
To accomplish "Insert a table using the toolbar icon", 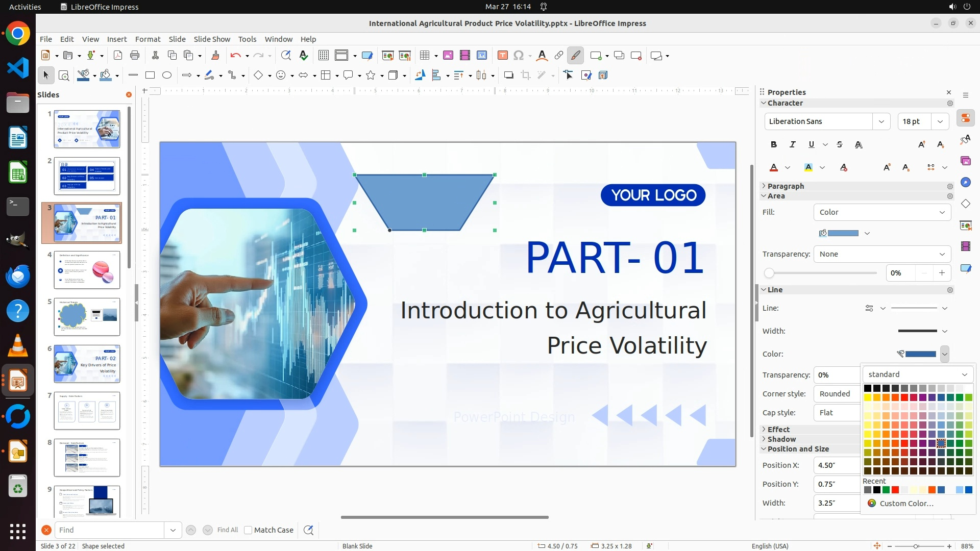I will coord(425,56).
